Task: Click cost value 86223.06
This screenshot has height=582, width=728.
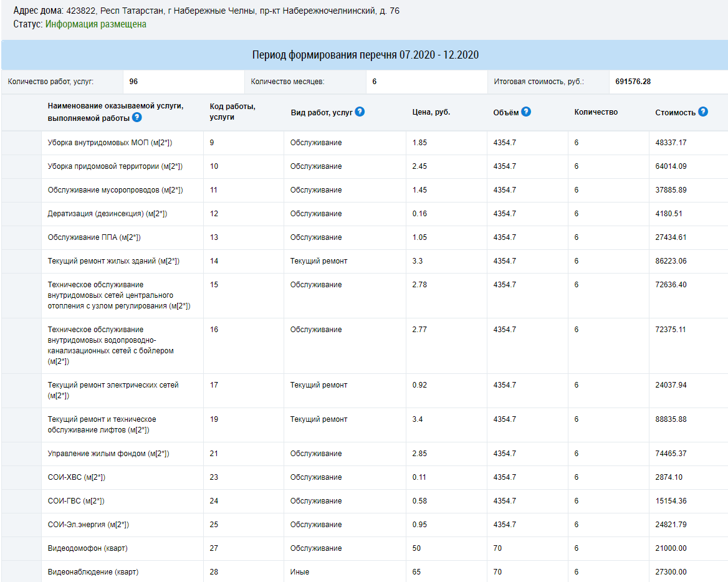Action: (671, 261)
